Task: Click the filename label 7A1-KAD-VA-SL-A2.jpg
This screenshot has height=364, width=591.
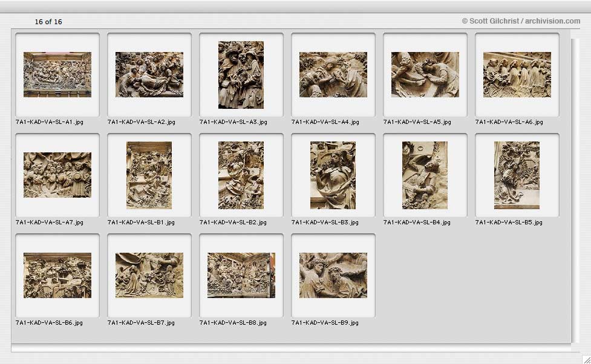Action: point(142,122)
